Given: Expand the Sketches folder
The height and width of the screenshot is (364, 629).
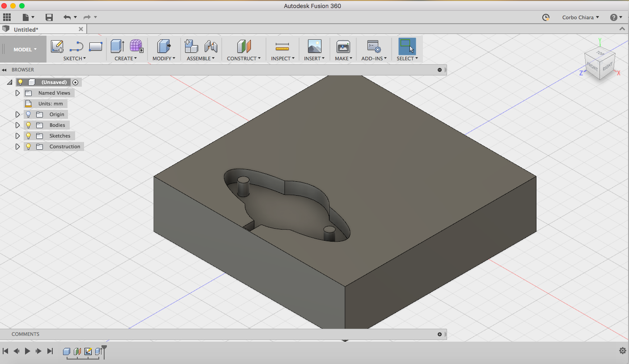Looking at the screenshot, I should [18, 136].
